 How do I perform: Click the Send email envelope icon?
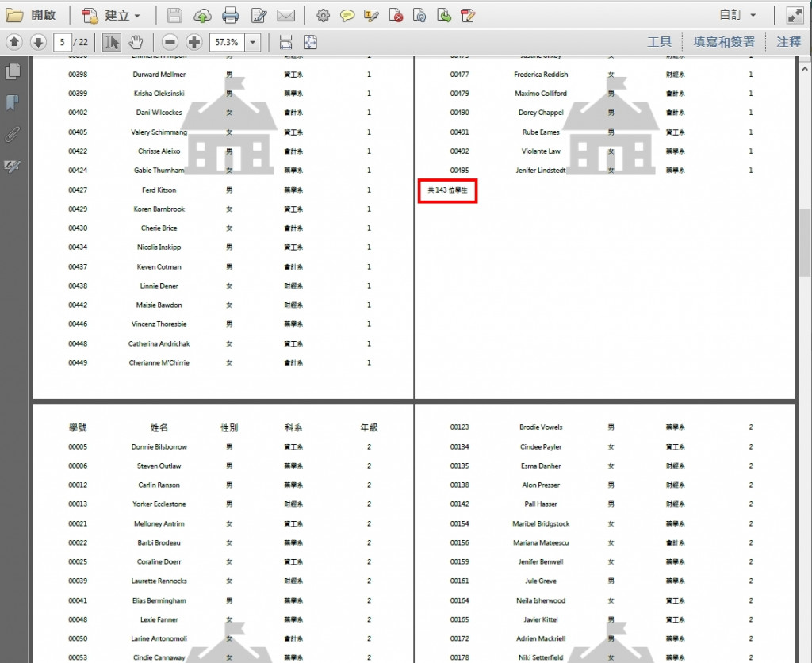(x=285, y=16)
